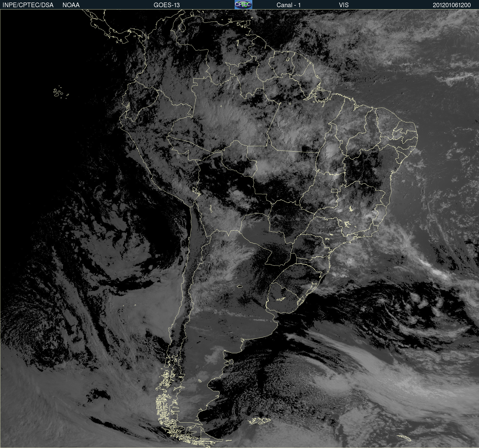
Task: Click the 201201061200 timestamp
Action: click(x=452, y=5)
